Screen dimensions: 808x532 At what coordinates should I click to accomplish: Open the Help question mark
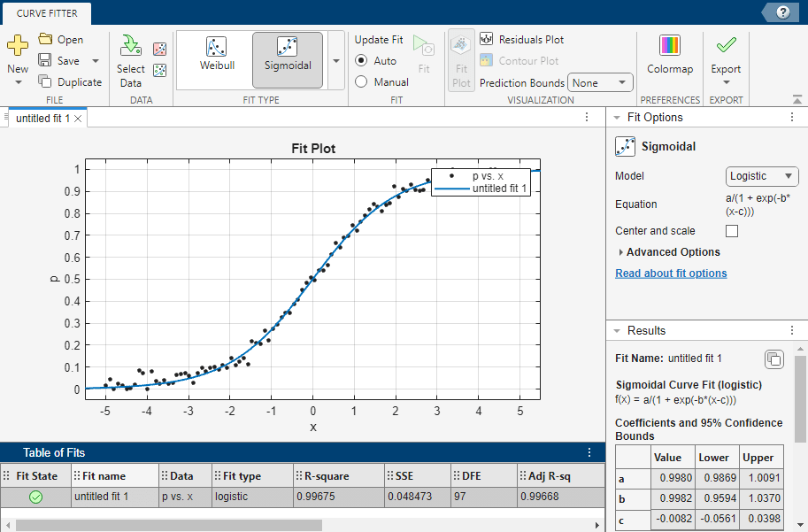782,12
